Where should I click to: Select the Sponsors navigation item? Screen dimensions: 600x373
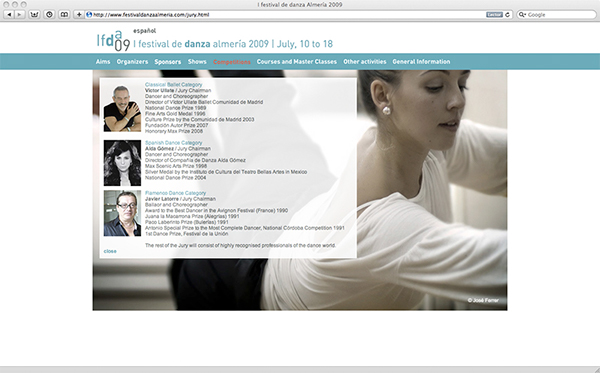(x=168, y=62)
